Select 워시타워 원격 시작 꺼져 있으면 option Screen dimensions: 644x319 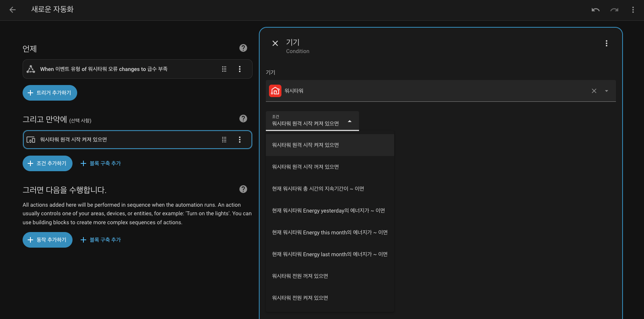pyautogui.click(x=305, y=167)
